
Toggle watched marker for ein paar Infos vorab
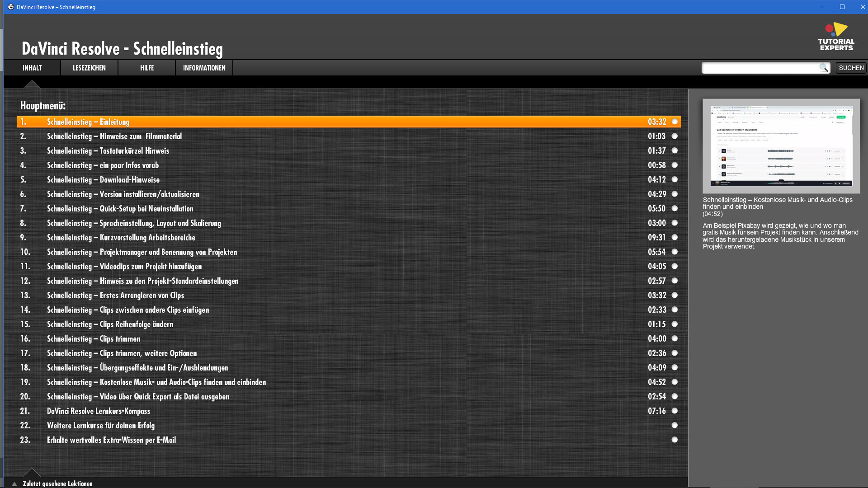click(675, 165)
